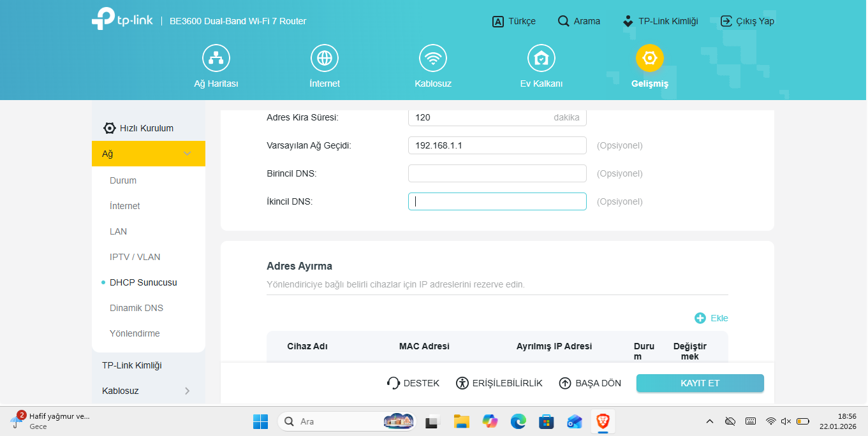Viewport: 868px width, 436px height.
Task: Click the Birincil DNS input field
Action: [x=497, y=173]
